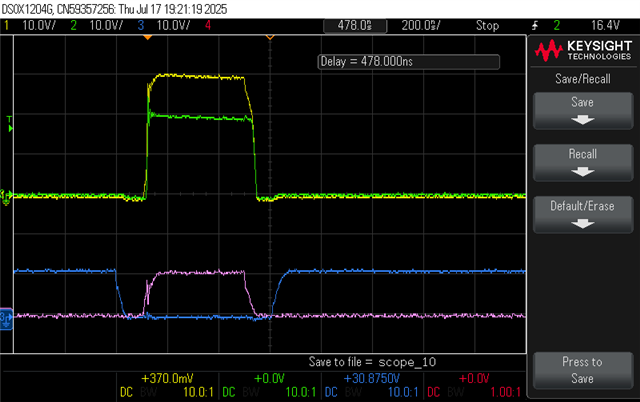The image size is (640, 402).
Task: Click the red 1.00:1 probe ratio
Action: 505,392
